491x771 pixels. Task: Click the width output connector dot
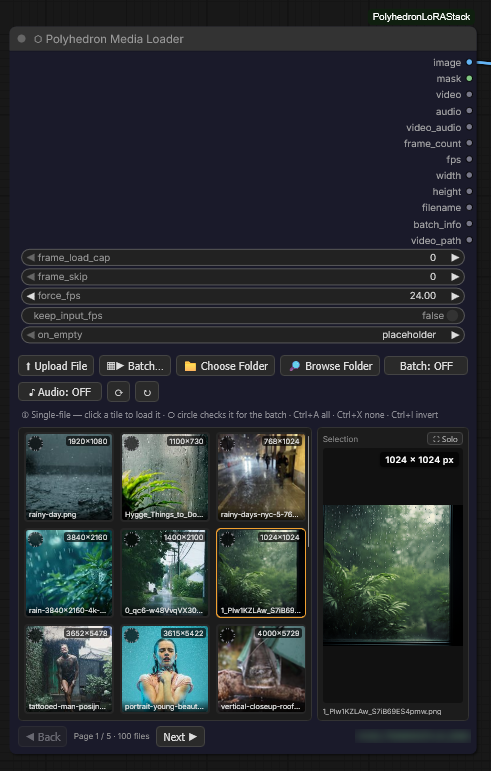(469, 175)
